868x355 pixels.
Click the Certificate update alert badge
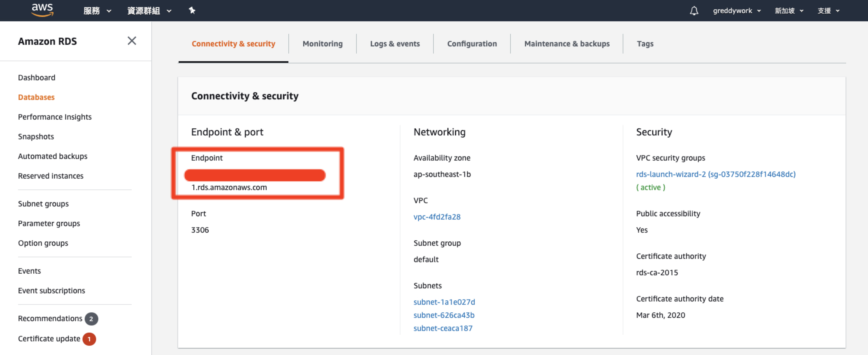89,339
